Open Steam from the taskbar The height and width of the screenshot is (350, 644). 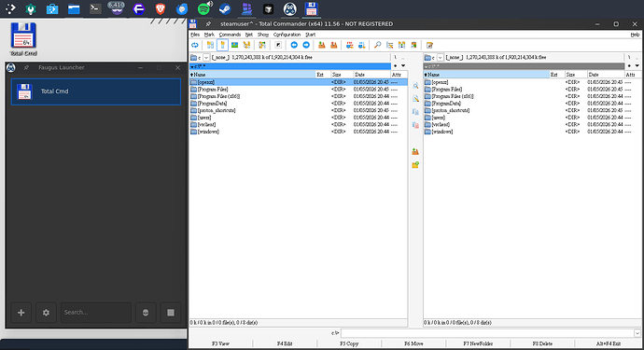(x=225, y=8)
